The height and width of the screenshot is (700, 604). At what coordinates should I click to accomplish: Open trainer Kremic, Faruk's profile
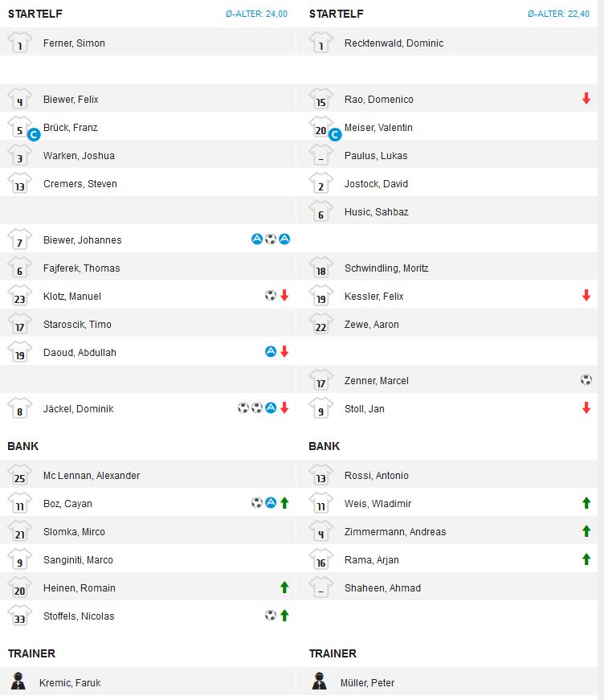(x=70, y=683)
